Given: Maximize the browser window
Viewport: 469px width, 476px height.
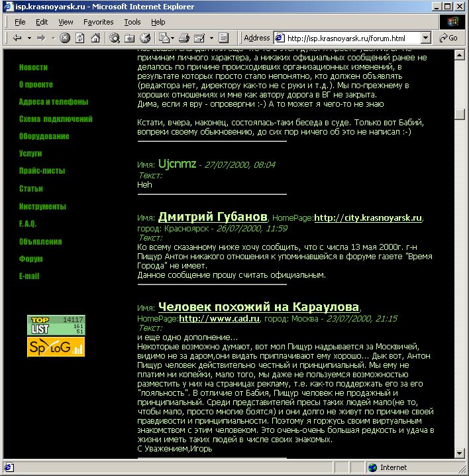Looking at the screenshot, I should [447, 7].
